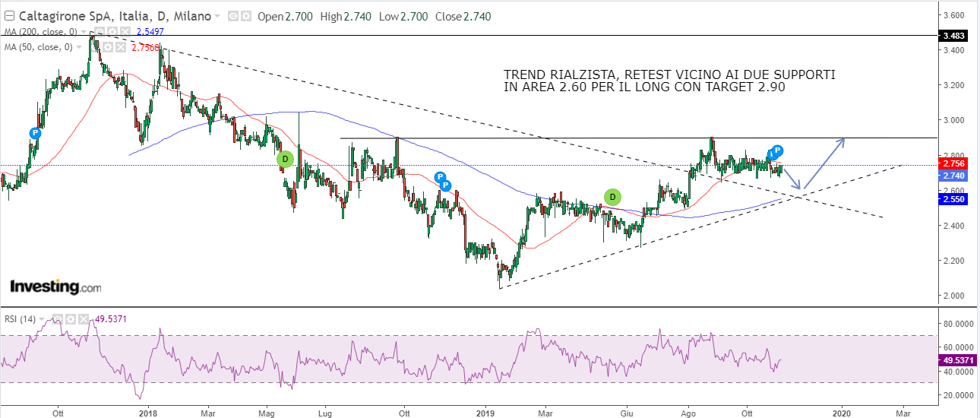
Task: Expand dropdown arrow next to MA (50, close, 0)
Action: pos(79,47)
